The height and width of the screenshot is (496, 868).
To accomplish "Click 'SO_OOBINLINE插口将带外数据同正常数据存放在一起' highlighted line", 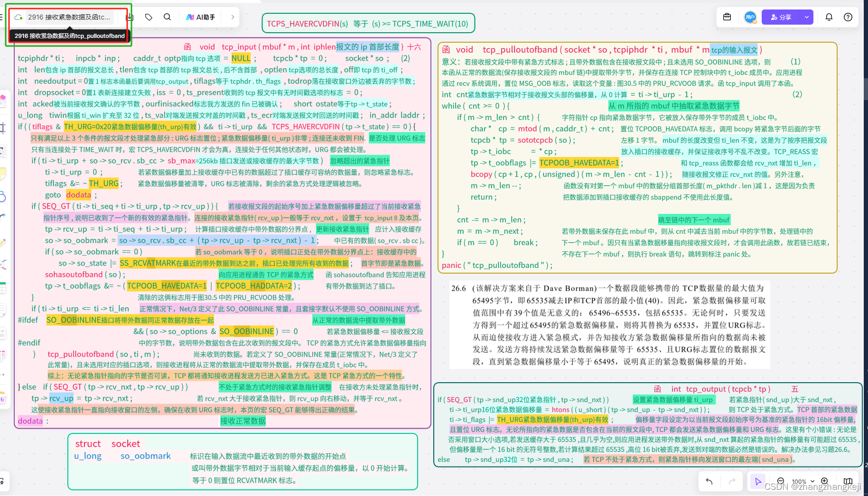I will pyautogui.click(x=130, y=320).
